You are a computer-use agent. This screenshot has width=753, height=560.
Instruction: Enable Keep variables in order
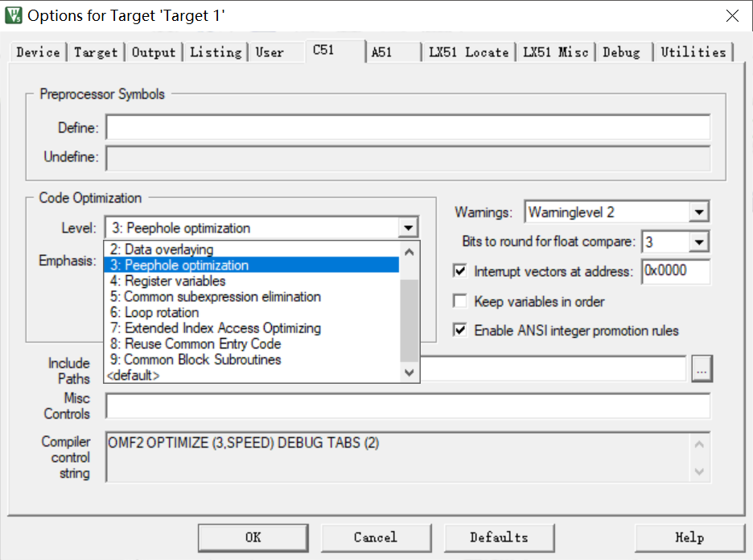[x=460, y=301]
